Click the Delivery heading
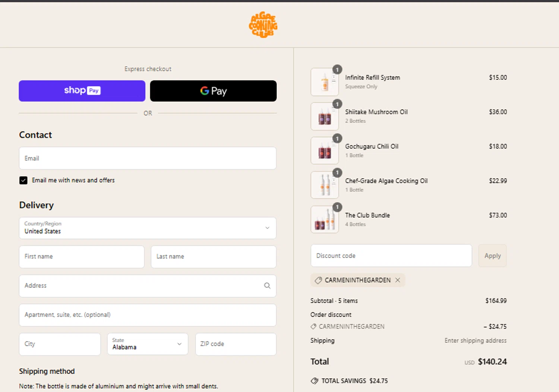559x392 pixels. click(37, 205)
